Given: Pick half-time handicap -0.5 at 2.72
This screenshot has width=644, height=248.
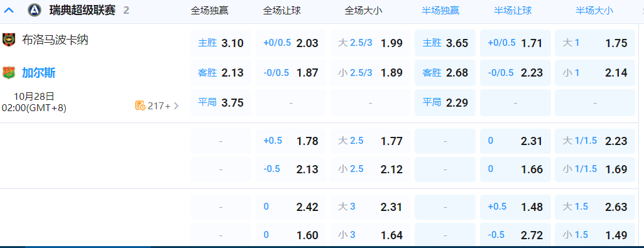Looking at the screenshot, I should (515, 235).
